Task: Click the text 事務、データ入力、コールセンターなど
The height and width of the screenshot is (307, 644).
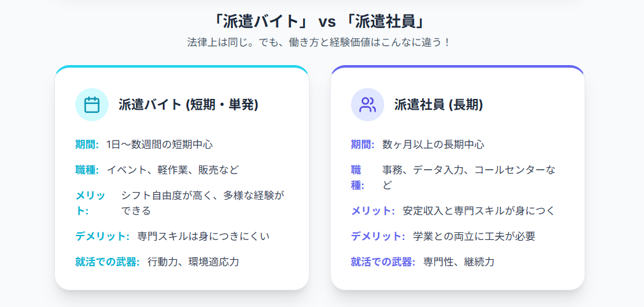Action: pos(468,177)
